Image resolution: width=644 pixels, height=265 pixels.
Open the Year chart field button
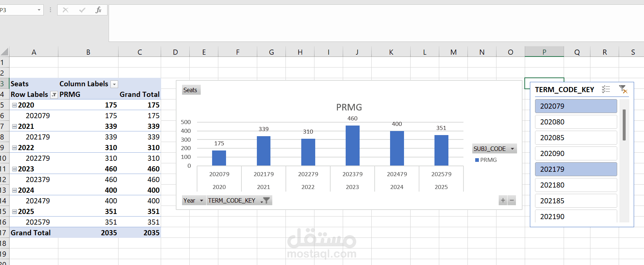pos(194,200)
